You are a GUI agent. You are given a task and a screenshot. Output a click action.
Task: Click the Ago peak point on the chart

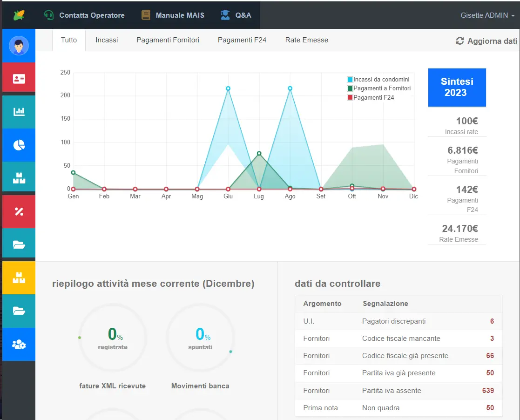290,88
